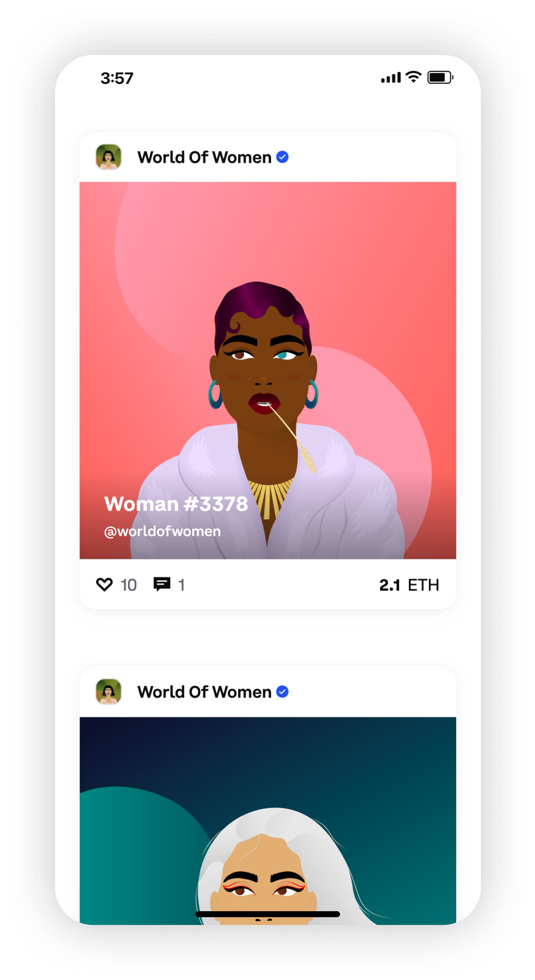Viewport: 535px width, 980px height.
Task: Open the second World Of Women profile name
Action: point(205,692)
